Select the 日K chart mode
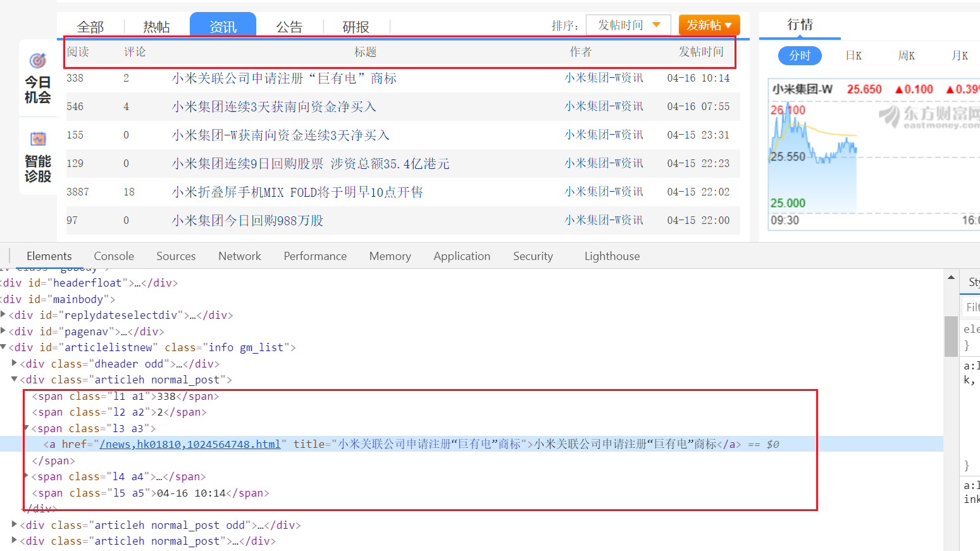980x551 pixels. point(853,56)
